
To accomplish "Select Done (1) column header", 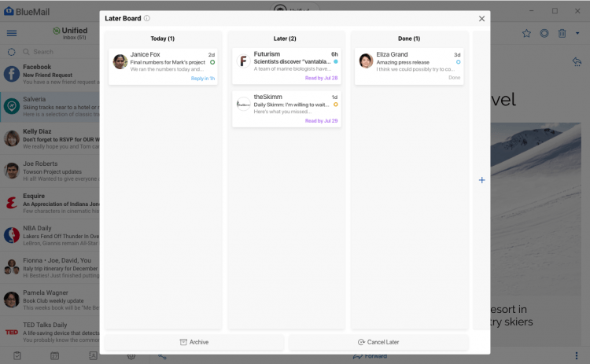I will click(409, 39).
